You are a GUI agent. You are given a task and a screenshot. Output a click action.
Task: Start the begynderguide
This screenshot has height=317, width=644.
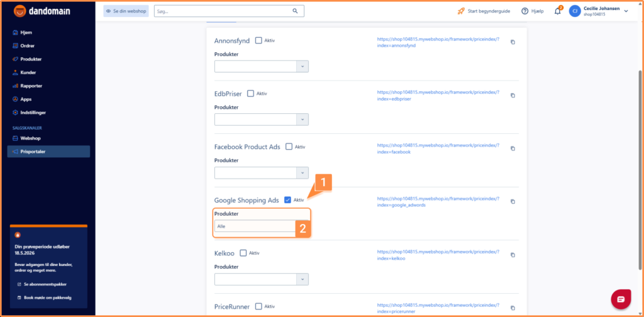pyautogui.click(x=484, y=11)
